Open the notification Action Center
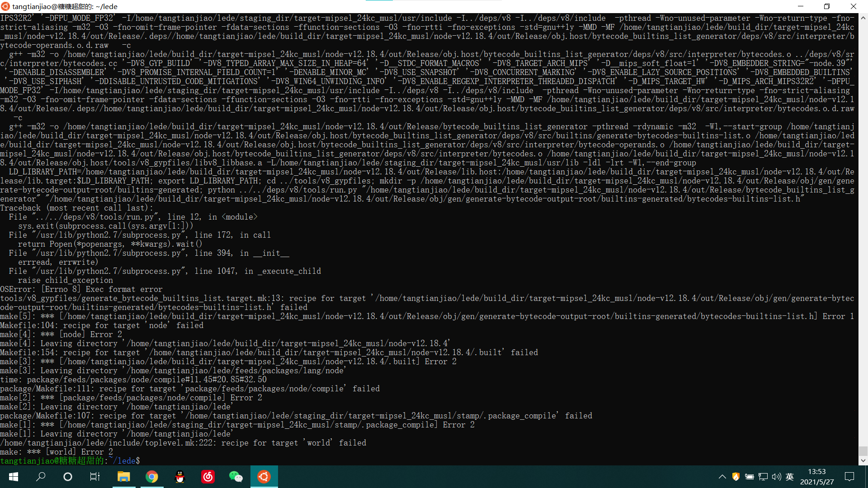 click(849, 477)
